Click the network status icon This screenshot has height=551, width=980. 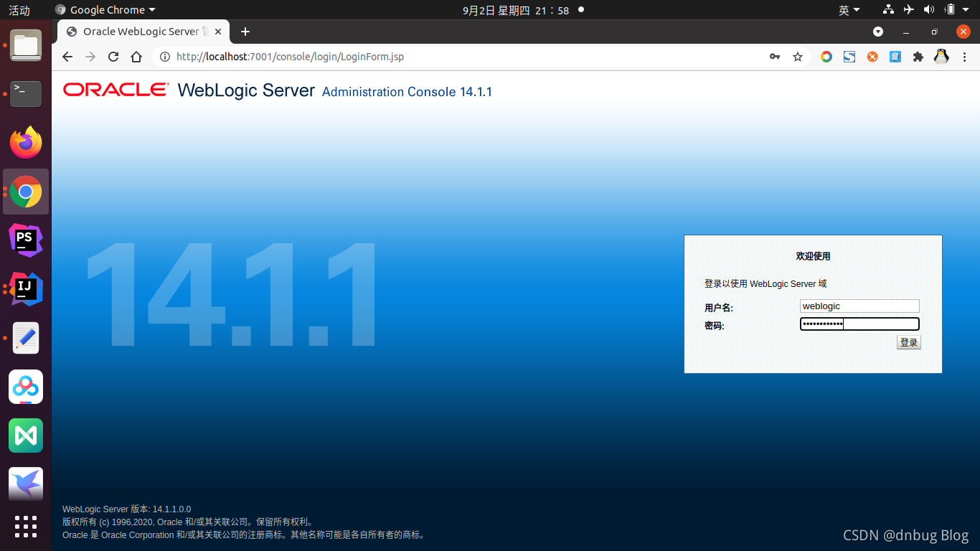point(888,9)
